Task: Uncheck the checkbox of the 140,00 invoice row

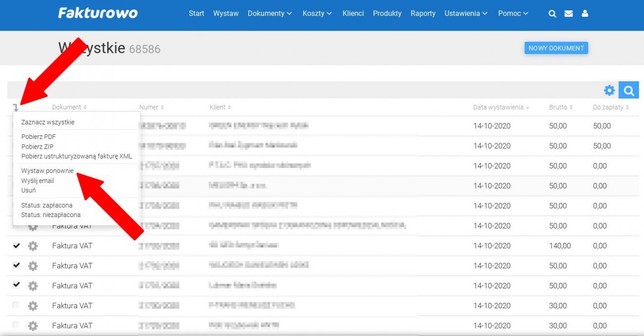Action: (x=16, y=246)
